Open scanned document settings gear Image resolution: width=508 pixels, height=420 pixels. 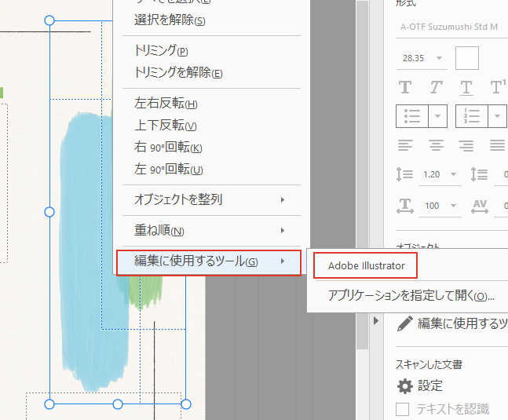[x=404, y=386]
